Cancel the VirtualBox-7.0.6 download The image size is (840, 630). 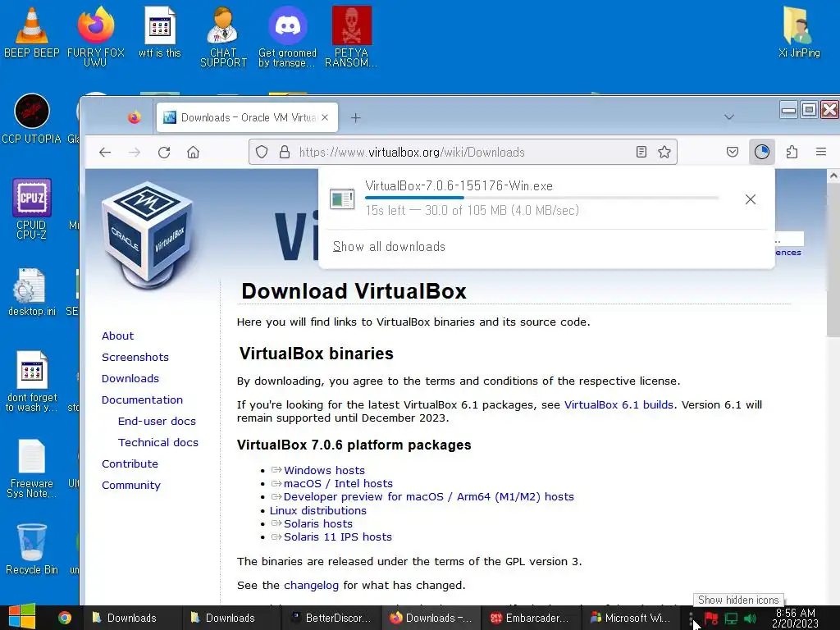tap(751, 199)
